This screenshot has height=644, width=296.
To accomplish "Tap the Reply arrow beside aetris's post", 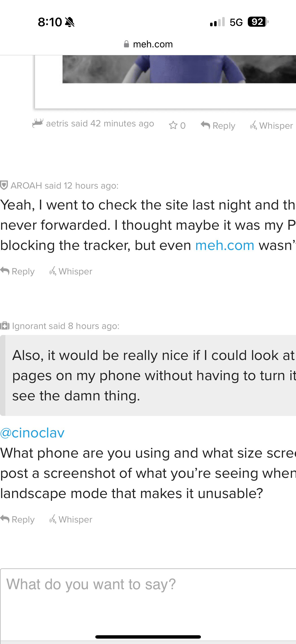I will click(205, 125).
